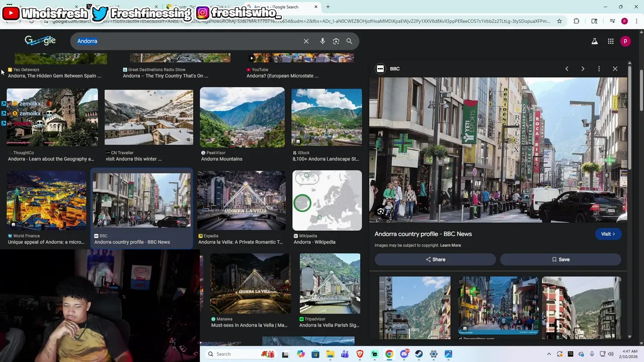
Task: Click 'Andorra - Wikipedia' caption text
Action: point(314,242)
